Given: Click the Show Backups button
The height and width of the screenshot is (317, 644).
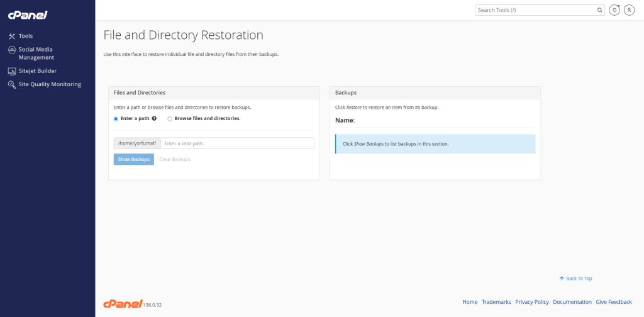Looking at the screenshot, I should click(x=134, y=159).
